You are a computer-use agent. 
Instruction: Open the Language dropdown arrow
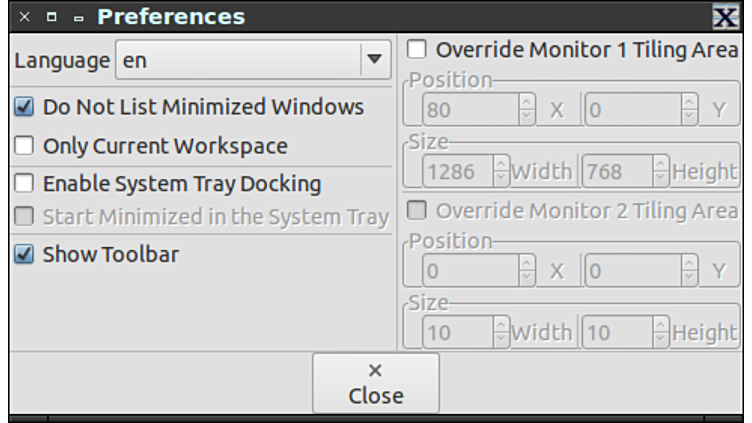pyautogui.click(x=374, y=60)
